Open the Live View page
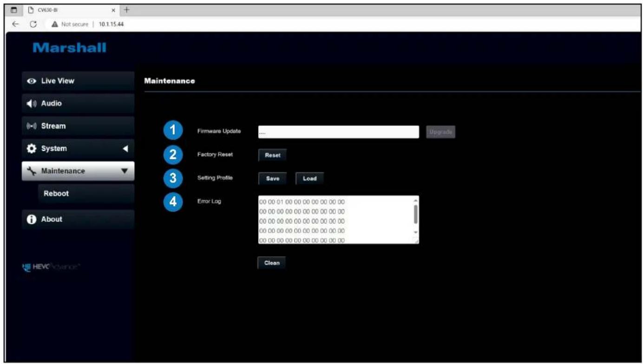 tap(78, 81)
